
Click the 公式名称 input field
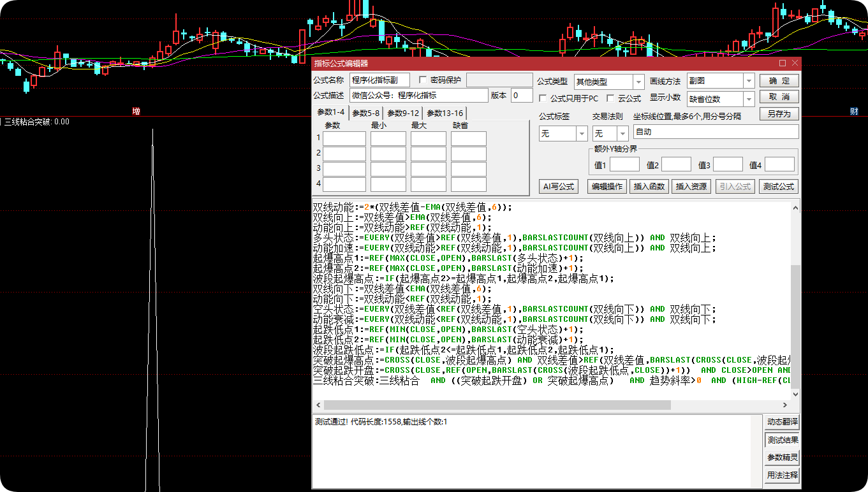pos(379,80)
